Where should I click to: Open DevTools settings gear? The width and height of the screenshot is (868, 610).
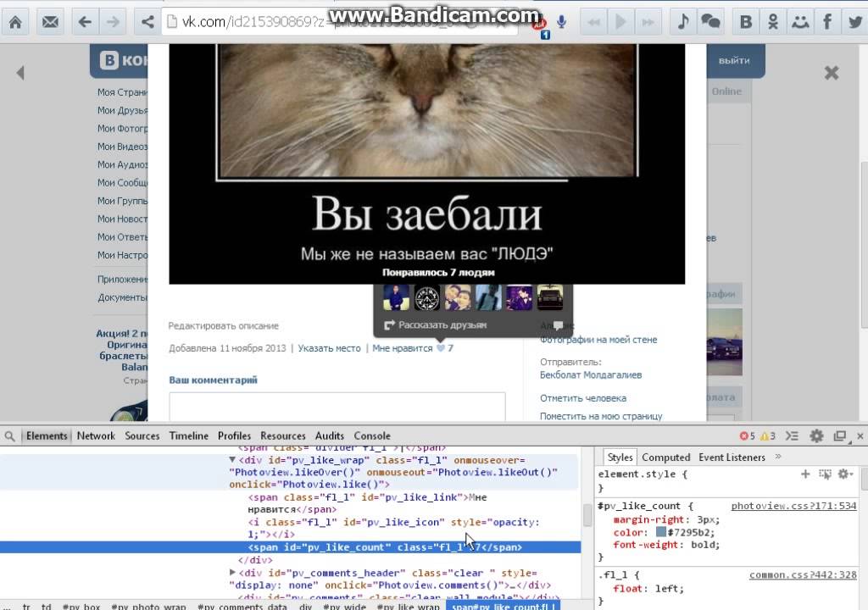816,436
